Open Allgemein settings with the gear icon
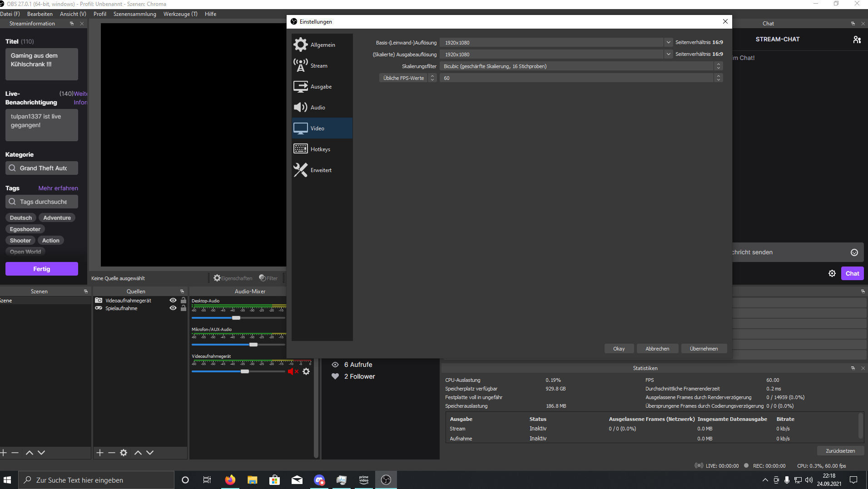 click(x=300, y=44)
